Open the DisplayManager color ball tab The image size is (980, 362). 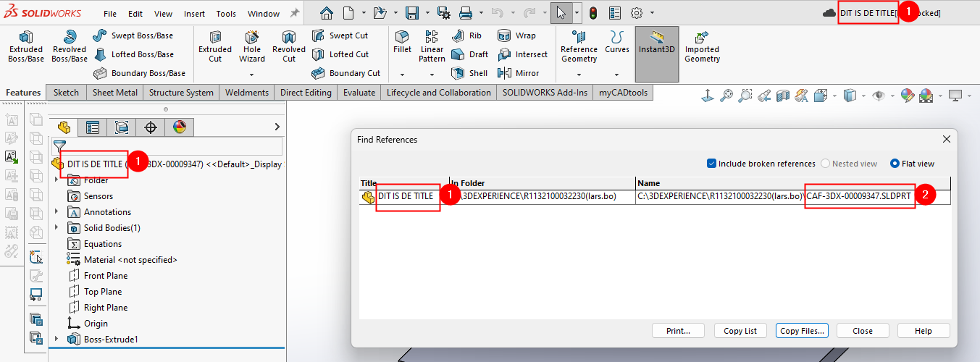point(180,127)
